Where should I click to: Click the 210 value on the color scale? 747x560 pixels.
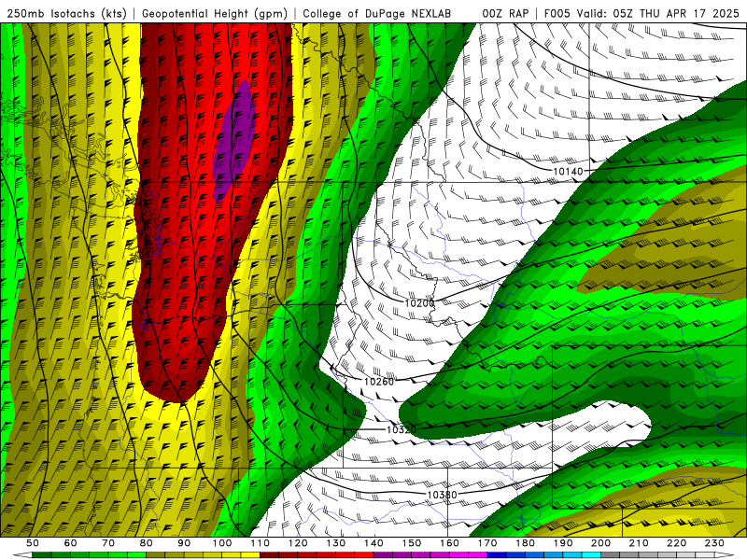pyautogui.click(x=639, y=543)
